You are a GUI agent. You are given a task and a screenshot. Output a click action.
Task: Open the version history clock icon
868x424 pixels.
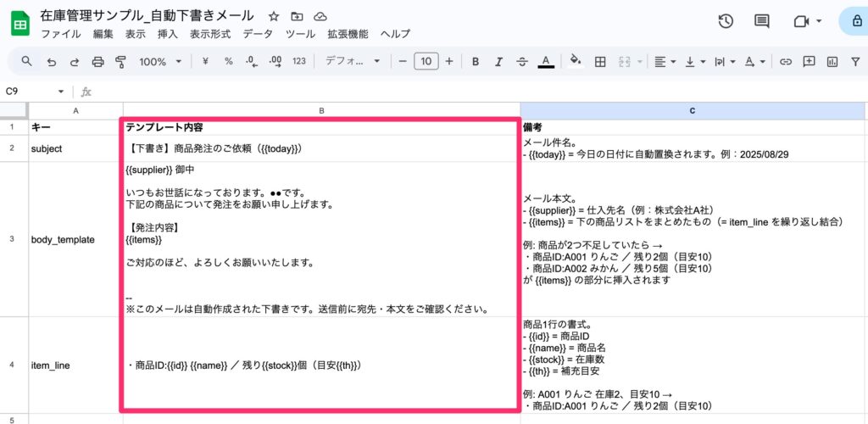pos(726,22)
